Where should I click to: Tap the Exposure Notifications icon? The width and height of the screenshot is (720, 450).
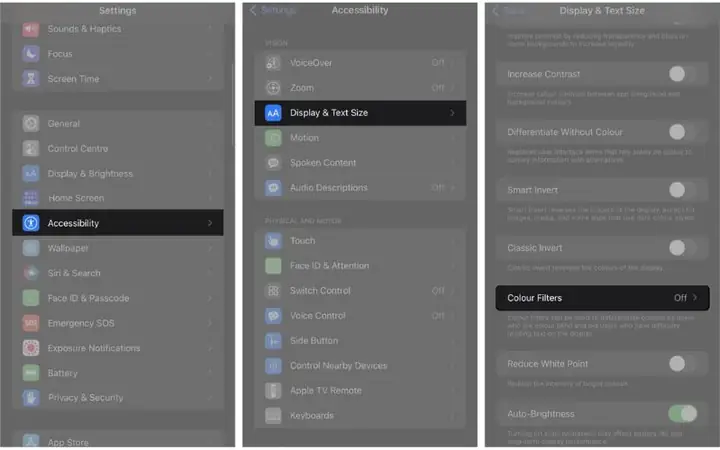coord(31,348)
